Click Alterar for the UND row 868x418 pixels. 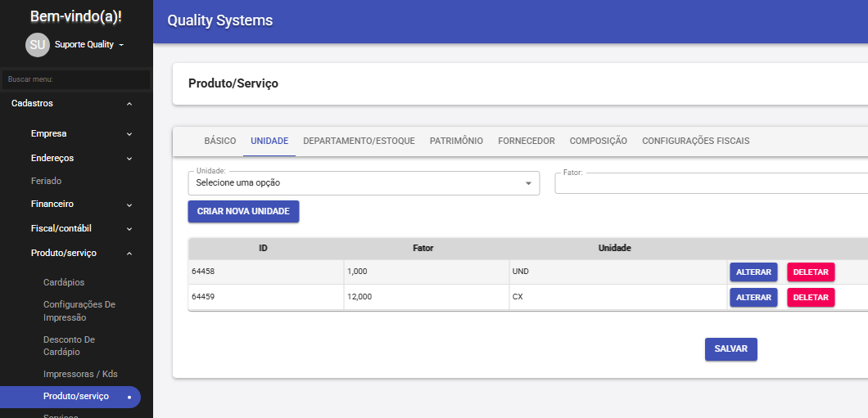[753, 272]
